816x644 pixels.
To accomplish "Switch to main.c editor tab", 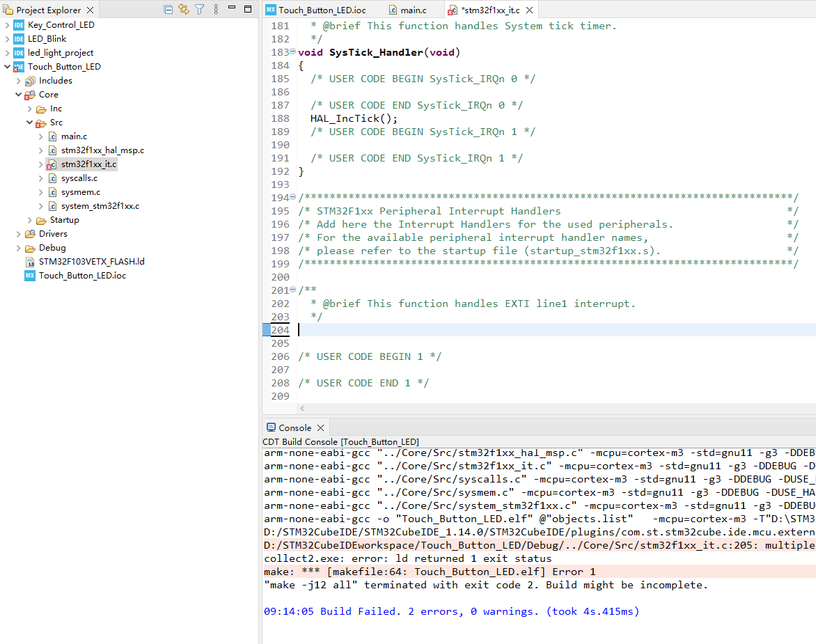I will click(407, 10).
